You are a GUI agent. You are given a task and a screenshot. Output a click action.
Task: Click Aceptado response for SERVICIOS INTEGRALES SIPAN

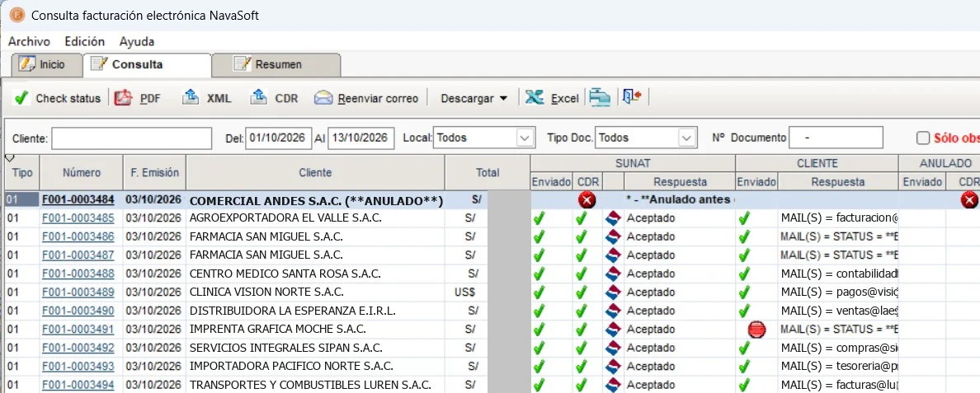click(x=680, y=348)
